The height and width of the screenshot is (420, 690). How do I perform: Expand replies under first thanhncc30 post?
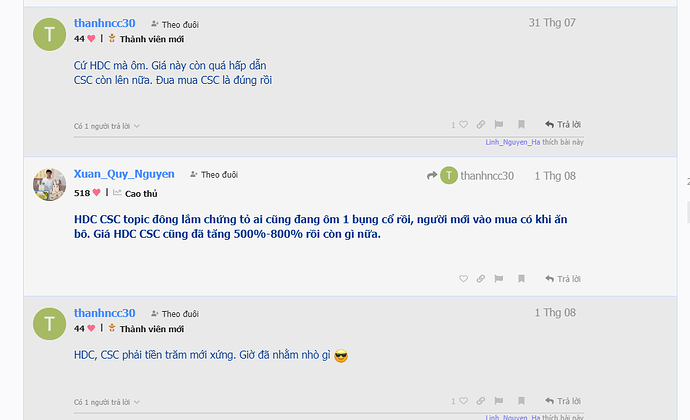coord(107,126)
